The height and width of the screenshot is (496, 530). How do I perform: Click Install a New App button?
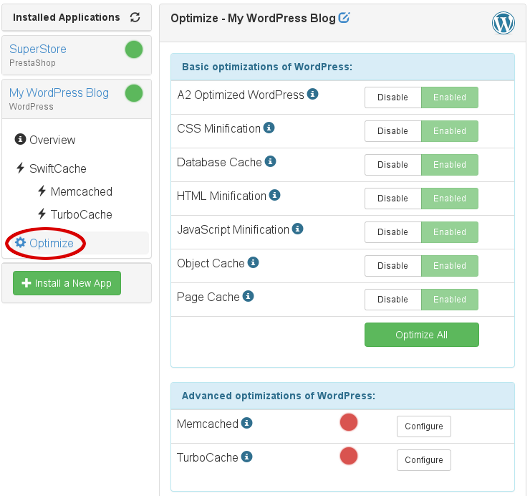[x=67, y=283]
